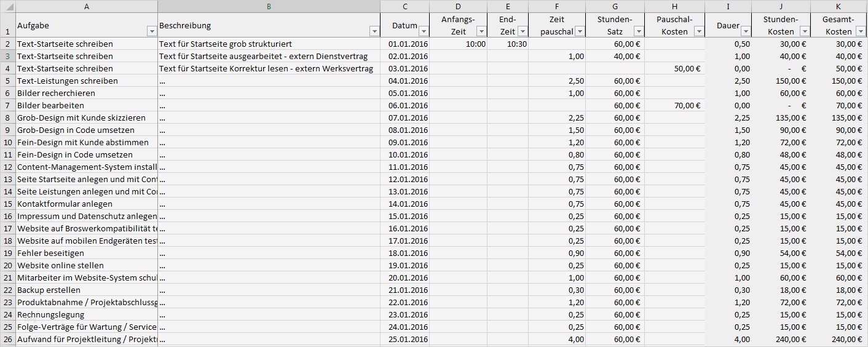Open the Aufgabe column filter dropdown
Viewport: 868px width, 347px height.
(x=152, y=31)
